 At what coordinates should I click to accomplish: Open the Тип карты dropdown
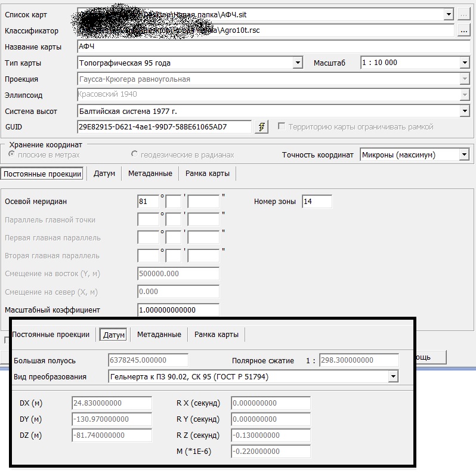pyautogui.click(x=298, y=63)
